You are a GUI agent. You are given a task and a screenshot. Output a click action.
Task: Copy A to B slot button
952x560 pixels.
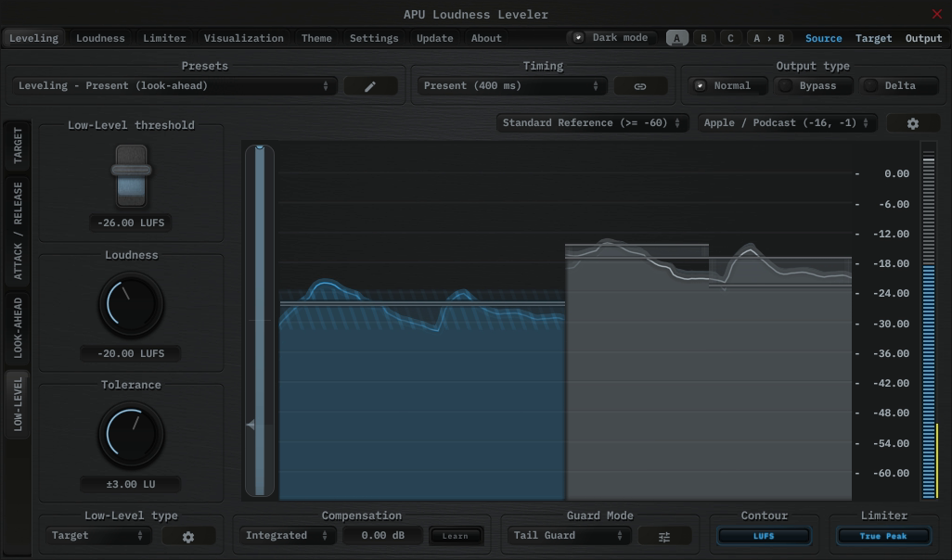[x=768, y=38]
